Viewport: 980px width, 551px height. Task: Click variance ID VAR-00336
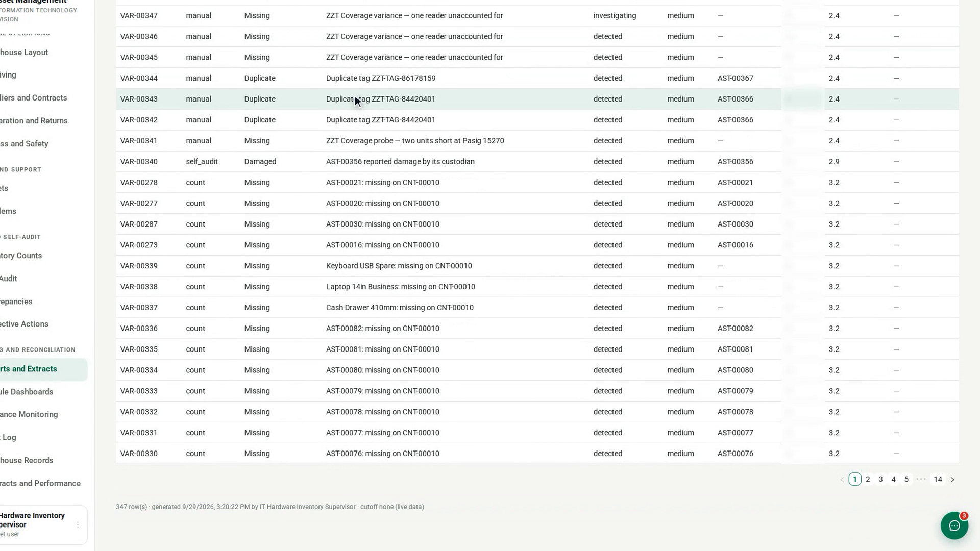pos(139,329)
